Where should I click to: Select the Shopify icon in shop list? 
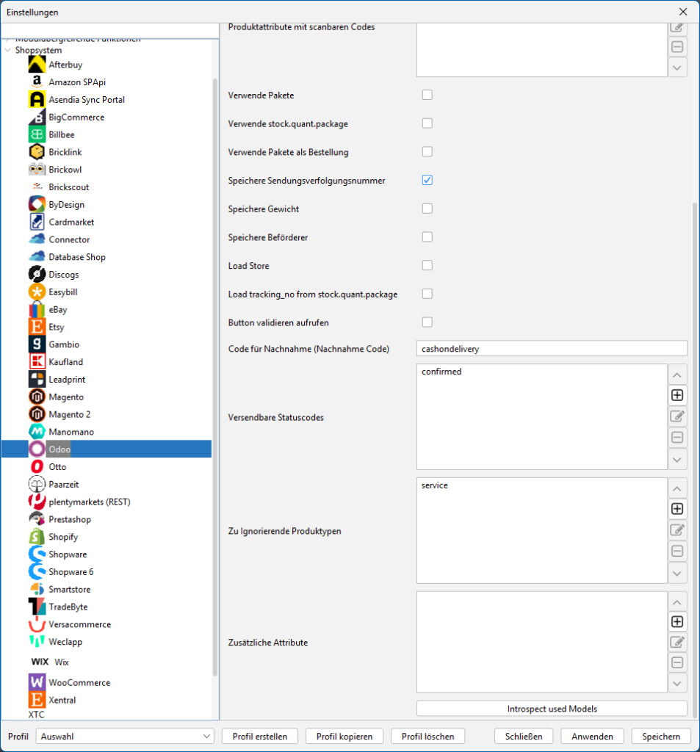[37, 537]
